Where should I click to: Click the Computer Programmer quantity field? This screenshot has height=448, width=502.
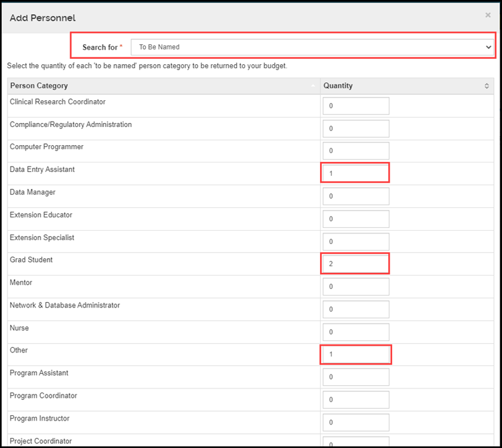pyautogui.click(x=355, y=150)
